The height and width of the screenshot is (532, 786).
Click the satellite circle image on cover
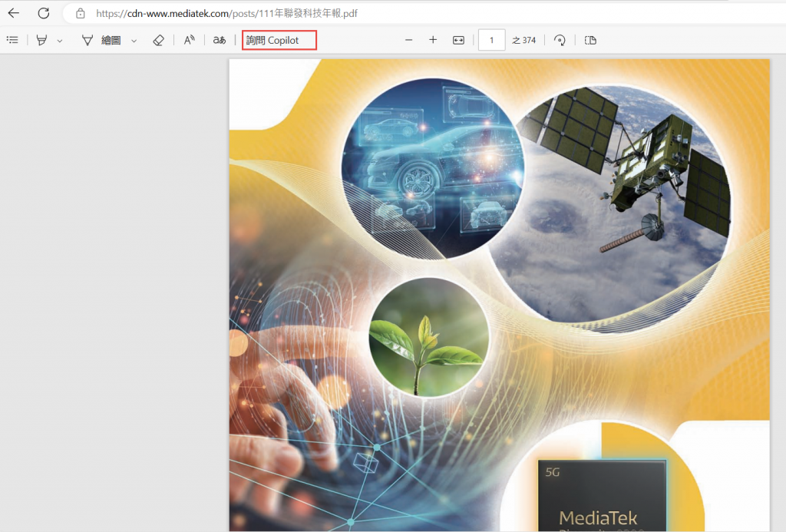click(x=612, y=210)
